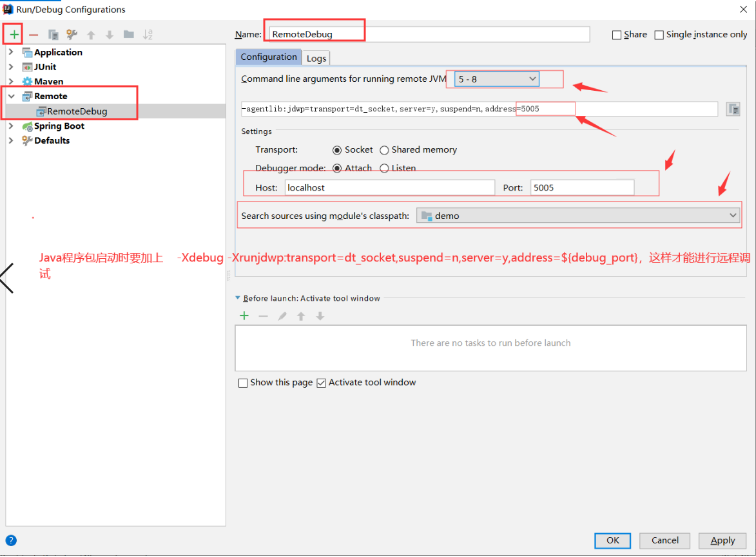Expand the Spring Boot tree node
This screenshot has width=756, height=557.
11,126
